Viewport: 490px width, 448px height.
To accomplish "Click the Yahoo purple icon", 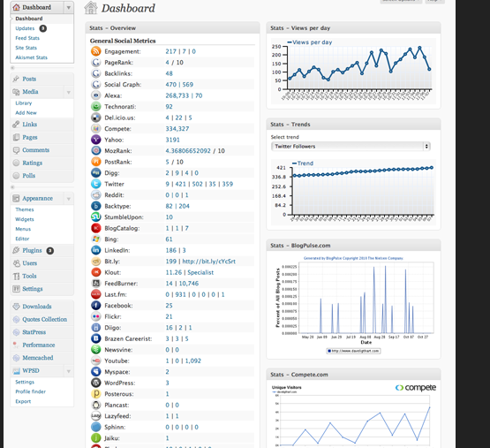I will point(96,140).
